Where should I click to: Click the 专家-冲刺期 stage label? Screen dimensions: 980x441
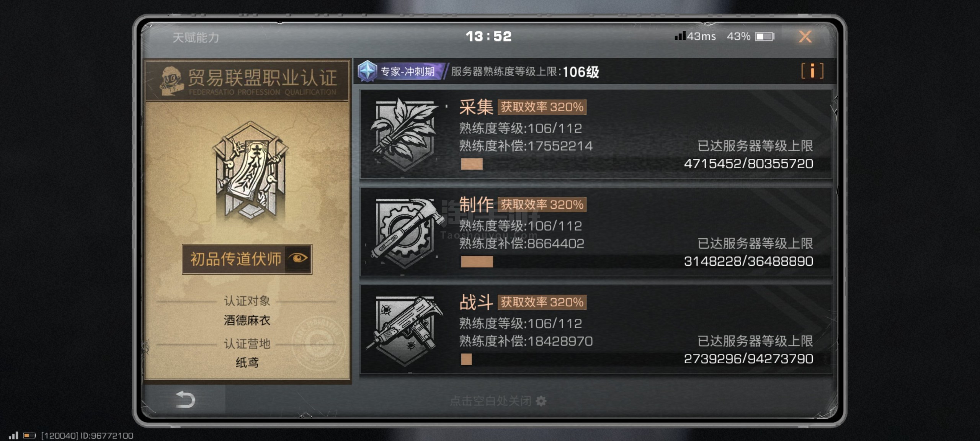pyautogui.click(x=408, y=72)
